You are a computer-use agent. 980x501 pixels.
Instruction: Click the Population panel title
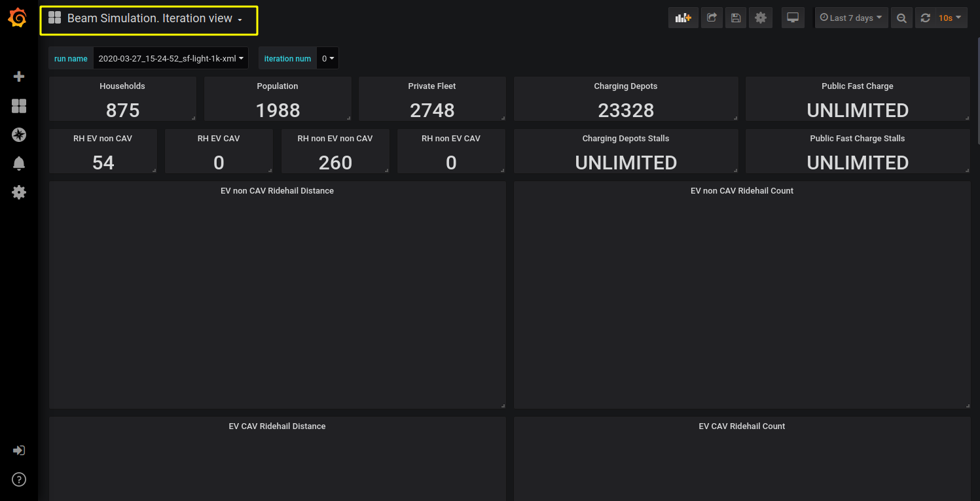point(278,86)
